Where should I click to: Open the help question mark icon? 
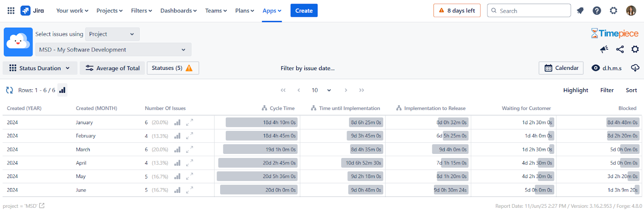[x=597, y=11]
